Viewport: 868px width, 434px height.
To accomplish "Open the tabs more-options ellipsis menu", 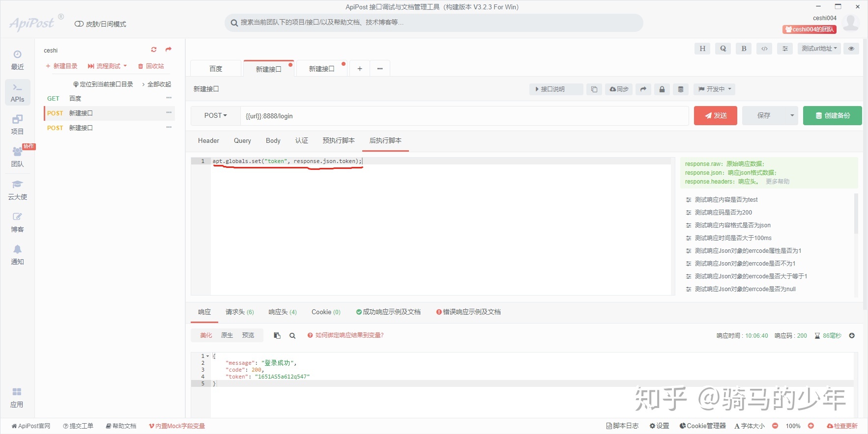I will (380, 69).
